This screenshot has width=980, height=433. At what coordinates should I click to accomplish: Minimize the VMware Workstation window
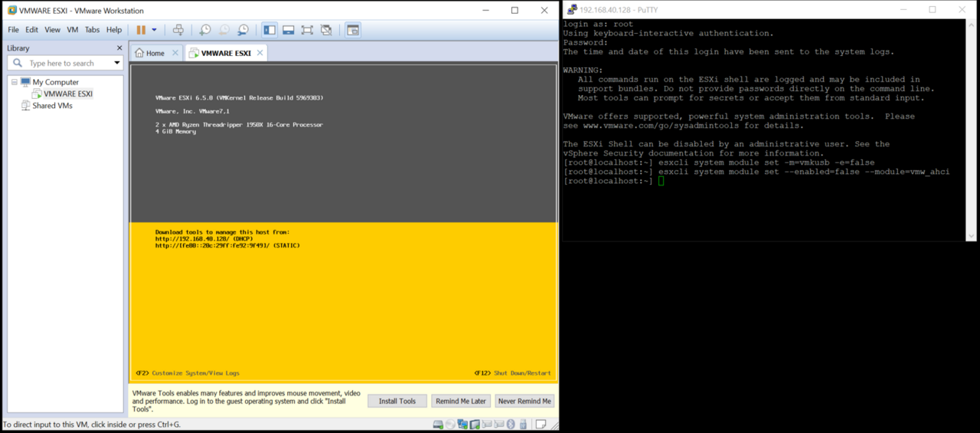(x=485, y=11)
